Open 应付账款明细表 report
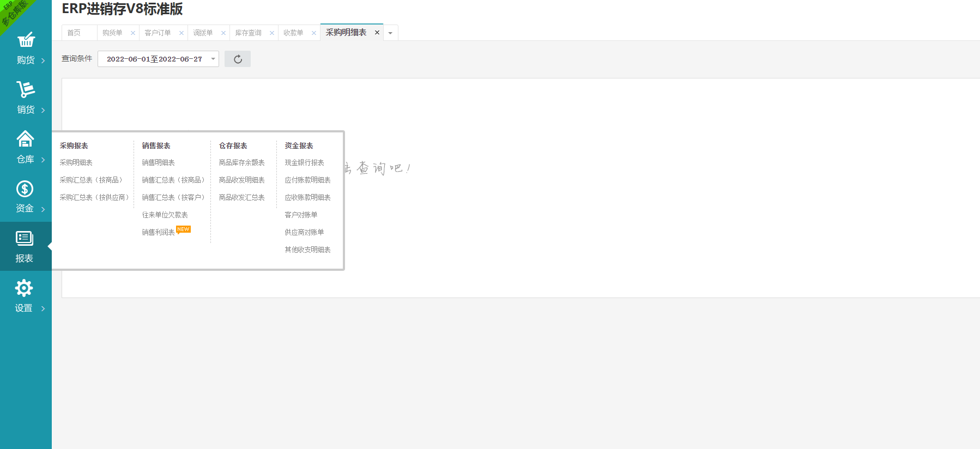The width and height of the screenshot is (980, 449). click(308, 180)
